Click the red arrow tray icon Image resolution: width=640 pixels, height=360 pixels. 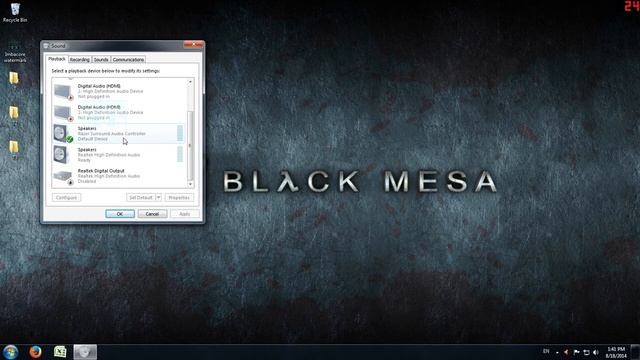[x=566, y=352]
